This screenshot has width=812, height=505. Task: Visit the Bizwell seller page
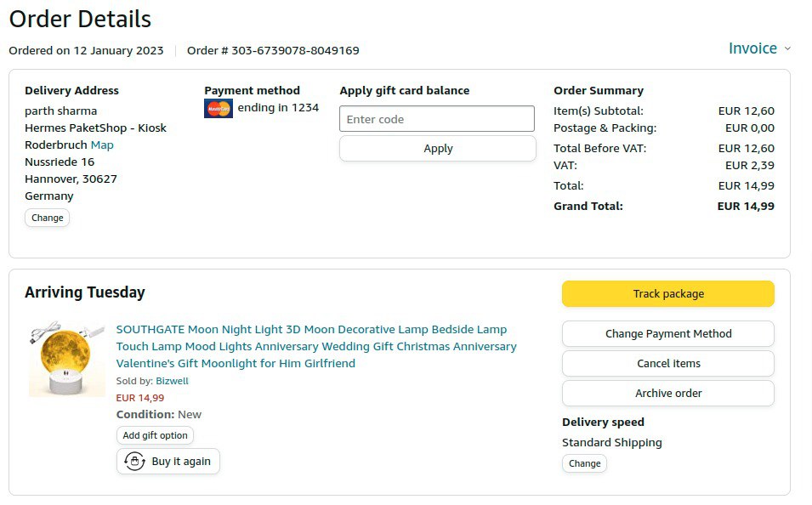click(x=172, y=381)
